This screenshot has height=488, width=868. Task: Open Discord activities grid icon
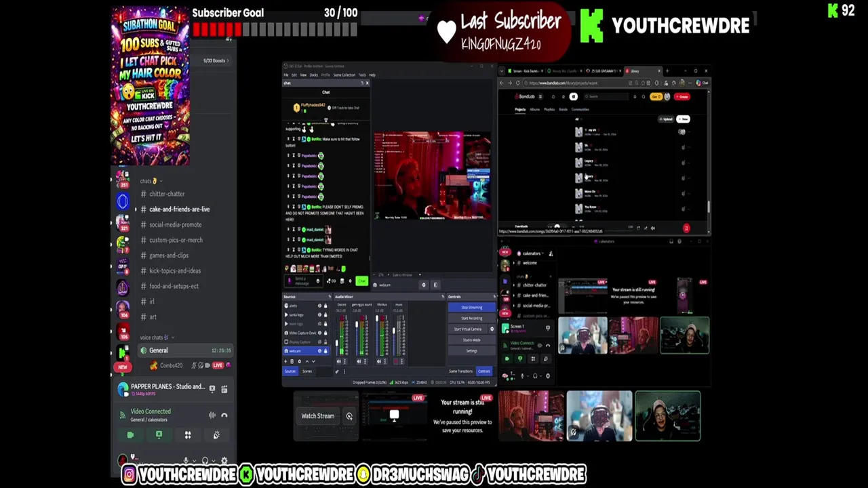(x=188, y=435)
